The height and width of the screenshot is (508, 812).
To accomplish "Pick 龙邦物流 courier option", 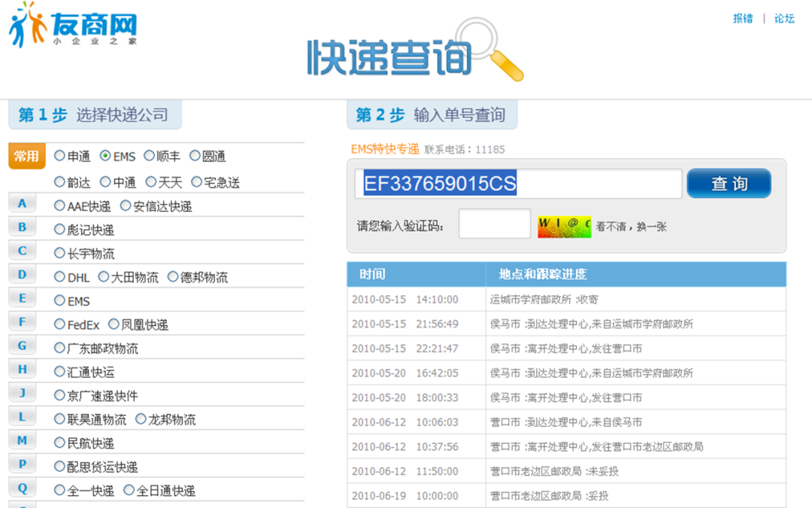I will [141, 419].
